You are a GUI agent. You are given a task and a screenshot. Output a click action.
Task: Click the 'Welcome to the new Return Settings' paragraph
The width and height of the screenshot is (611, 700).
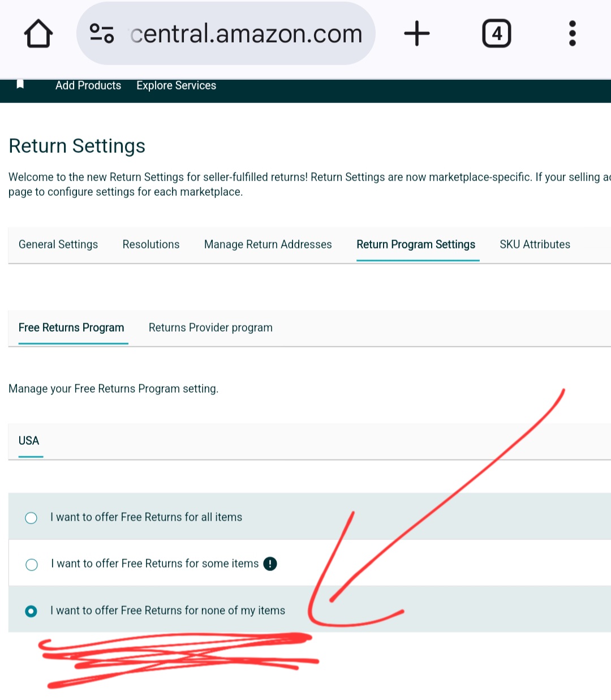click(309, 184)
